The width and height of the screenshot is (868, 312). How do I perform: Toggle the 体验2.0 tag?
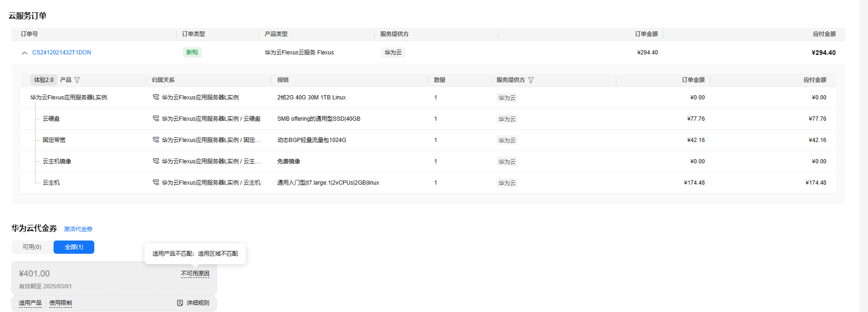44,80
